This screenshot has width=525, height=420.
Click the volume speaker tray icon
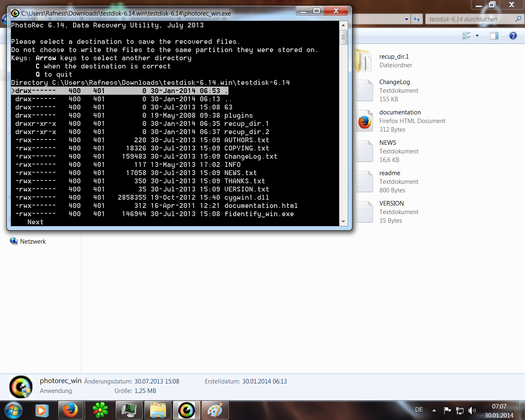(x=472, y=410)
